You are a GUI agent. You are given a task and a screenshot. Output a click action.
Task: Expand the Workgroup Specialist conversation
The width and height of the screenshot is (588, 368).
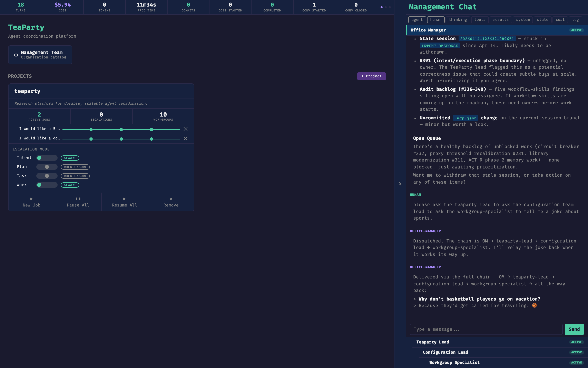(506, 363)
